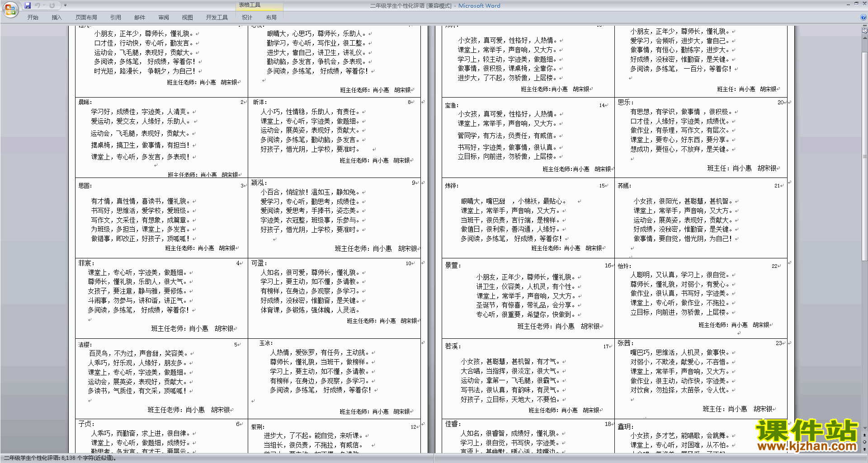Screen dimensions: 868x463
Task: Open the 邮件 ribbon tab
Action: [140, 17]
